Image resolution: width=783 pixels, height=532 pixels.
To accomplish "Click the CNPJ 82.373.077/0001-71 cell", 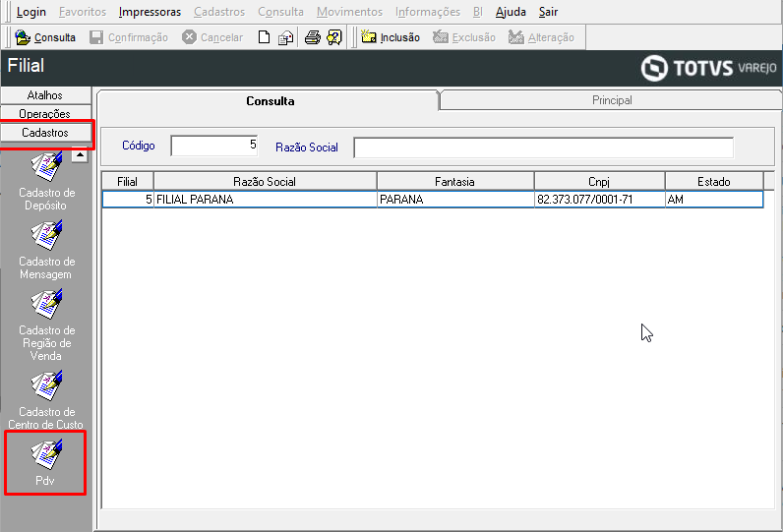I will point(600,199).
